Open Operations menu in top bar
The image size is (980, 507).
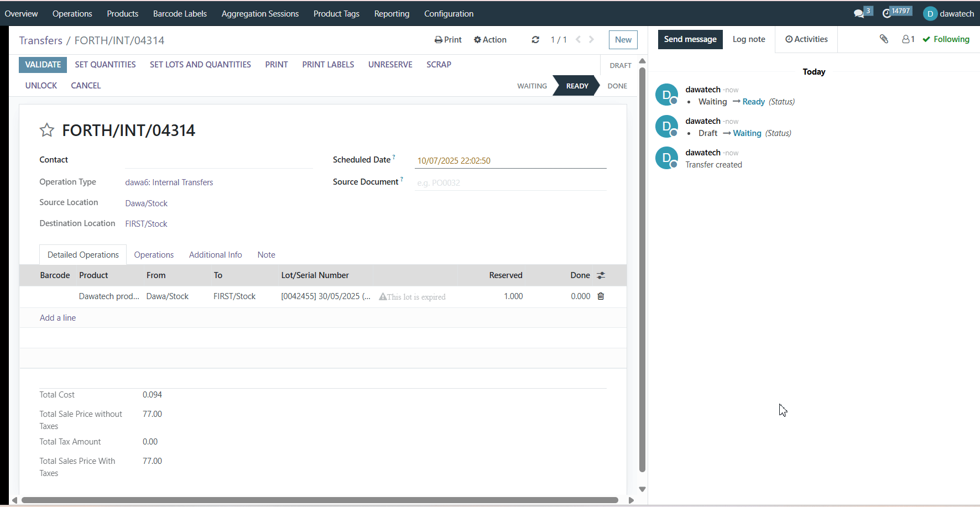pyautogui.click(x=72, y=13)
